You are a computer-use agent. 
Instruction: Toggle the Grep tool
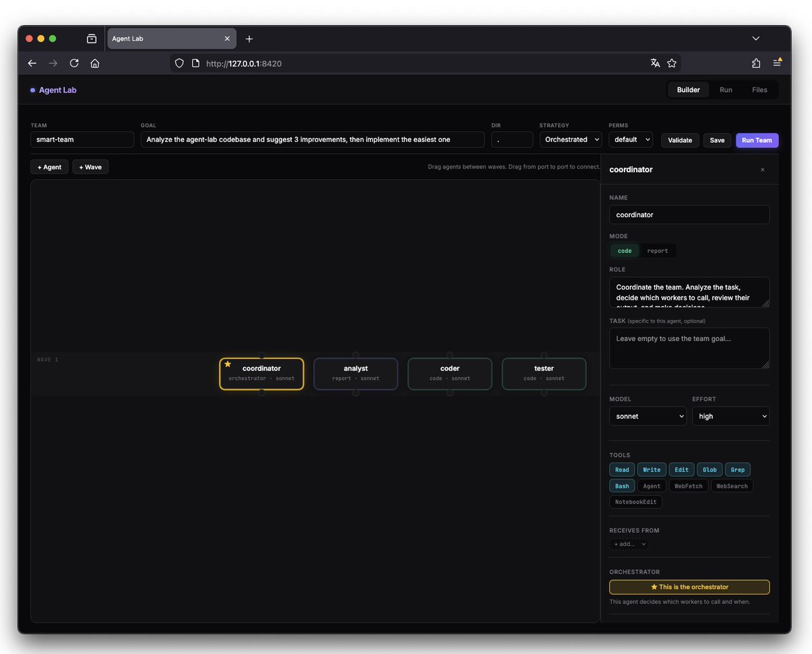(738, 469)
